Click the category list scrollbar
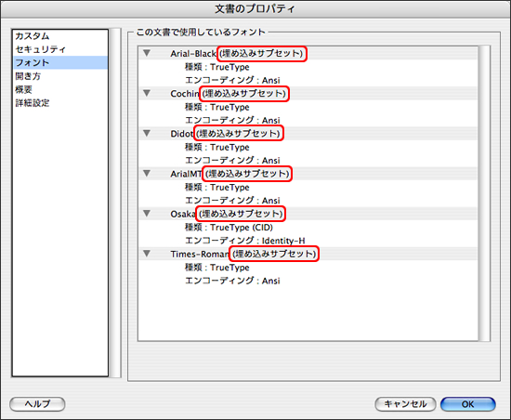The height and width of the screenshot is (420, 511). 115,203
